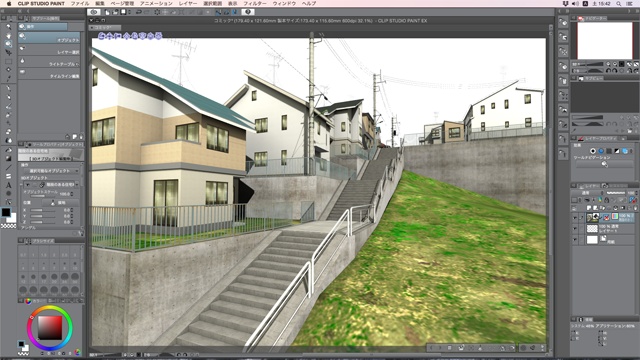640x360 pixels.
Task: Click the object scale stepper arrows
Action: pyautogui.click(x=72, y=194)
